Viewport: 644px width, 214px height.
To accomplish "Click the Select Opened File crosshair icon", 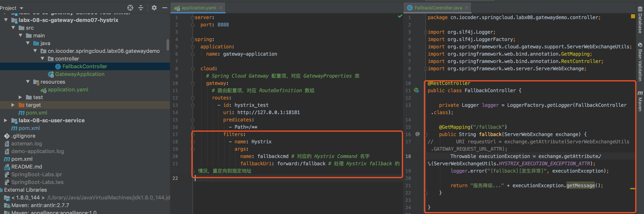I will pos(130,8).
